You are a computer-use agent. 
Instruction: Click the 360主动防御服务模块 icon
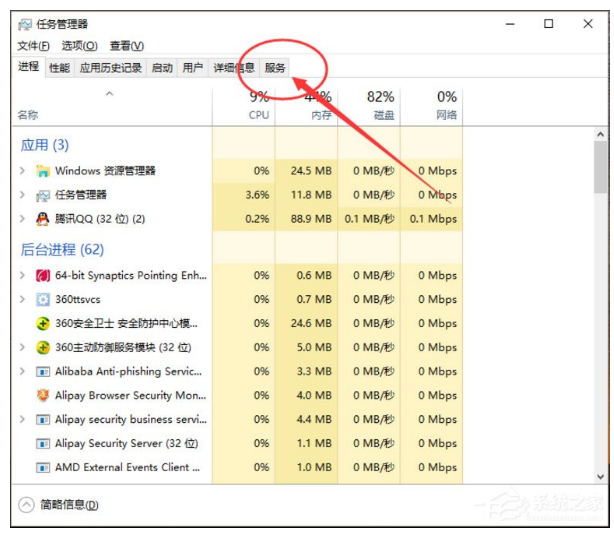click(x=43, y=347)
